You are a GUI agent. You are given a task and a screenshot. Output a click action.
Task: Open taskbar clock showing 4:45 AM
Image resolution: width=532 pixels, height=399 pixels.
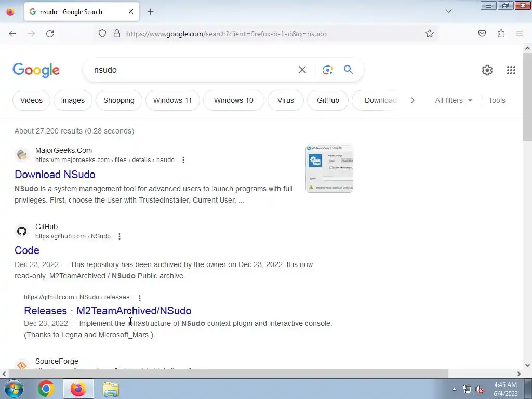[x=506, y=389]
